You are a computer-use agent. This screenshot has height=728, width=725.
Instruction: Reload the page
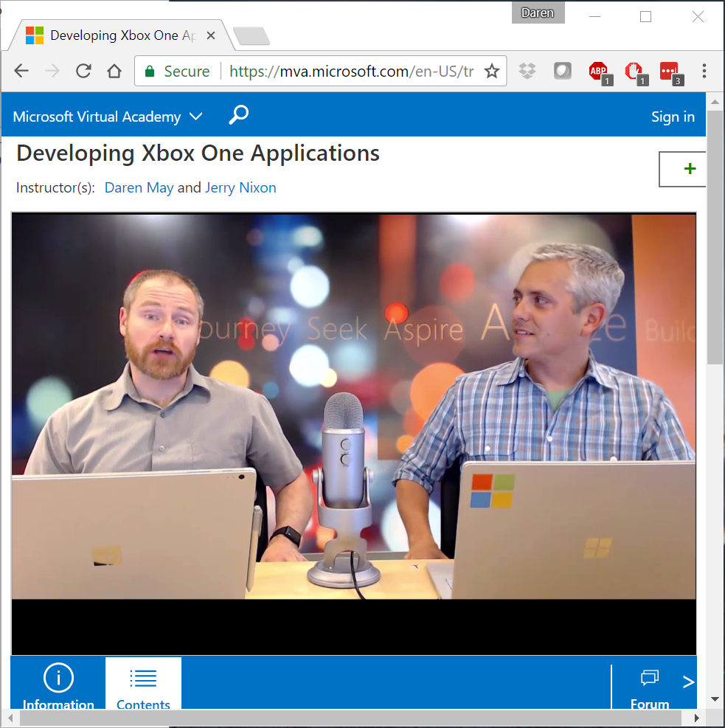(83, 71)
